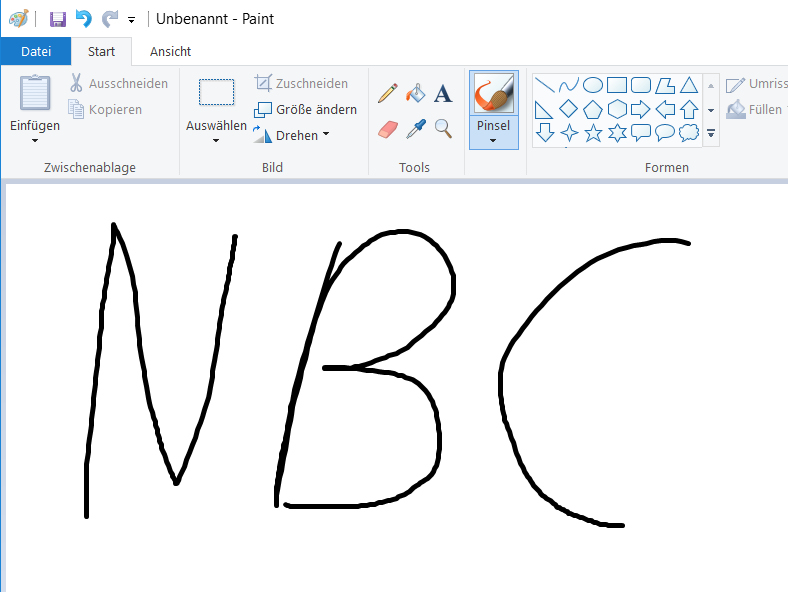Open the Füllen fill dropdown
This screenshot has width=788, height=592.
pyautogui.click(x=756, y=109)
